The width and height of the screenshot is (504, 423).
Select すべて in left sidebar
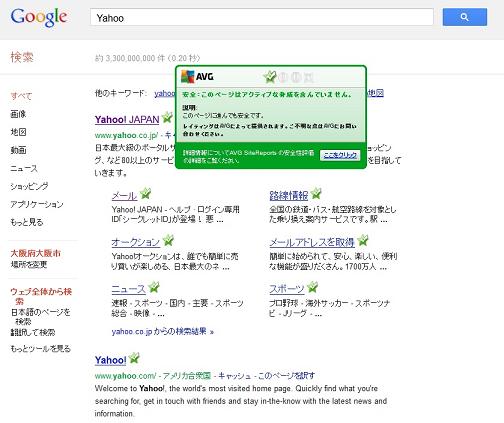pyautogui.click(x=21, y=96)
